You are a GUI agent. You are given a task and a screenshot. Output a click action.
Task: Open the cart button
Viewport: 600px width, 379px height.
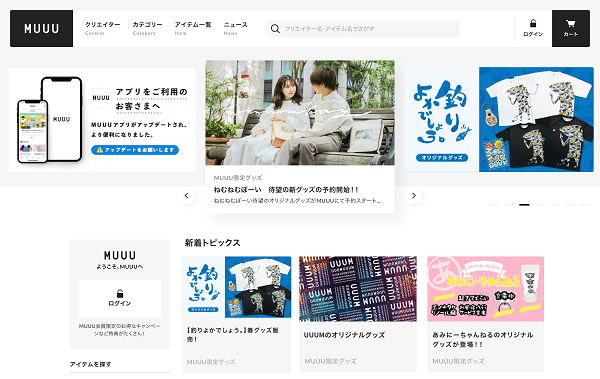(x=571, y=29)
